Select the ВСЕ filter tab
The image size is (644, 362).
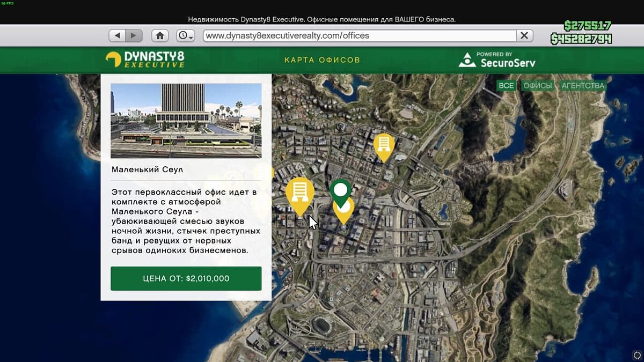tap(506, 86)
